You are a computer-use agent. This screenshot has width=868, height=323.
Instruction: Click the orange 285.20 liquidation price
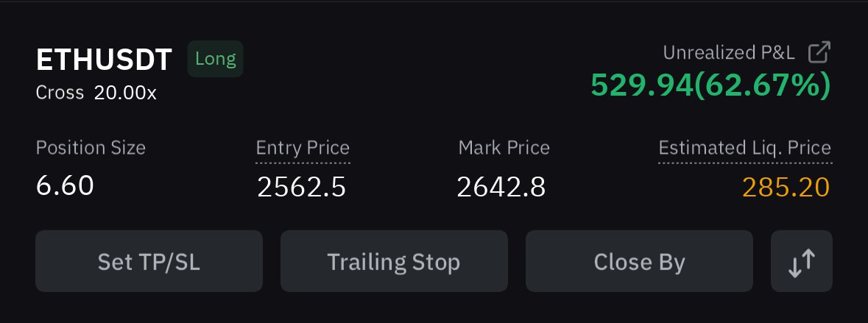coord(786,187)
